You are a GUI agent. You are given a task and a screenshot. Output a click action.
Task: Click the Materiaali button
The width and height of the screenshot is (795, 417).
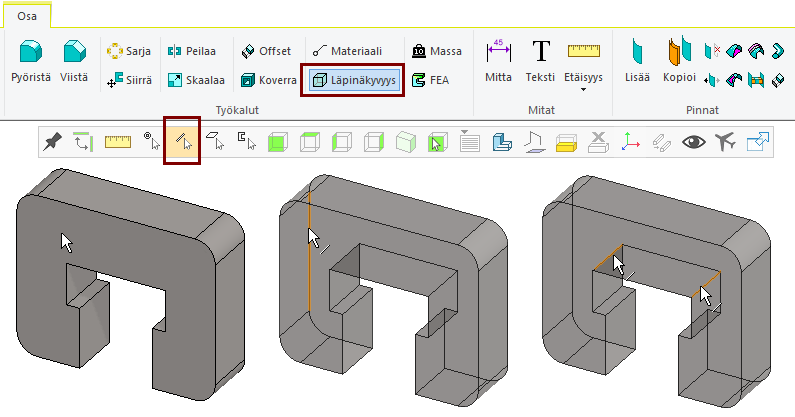[x=346, y=50]
